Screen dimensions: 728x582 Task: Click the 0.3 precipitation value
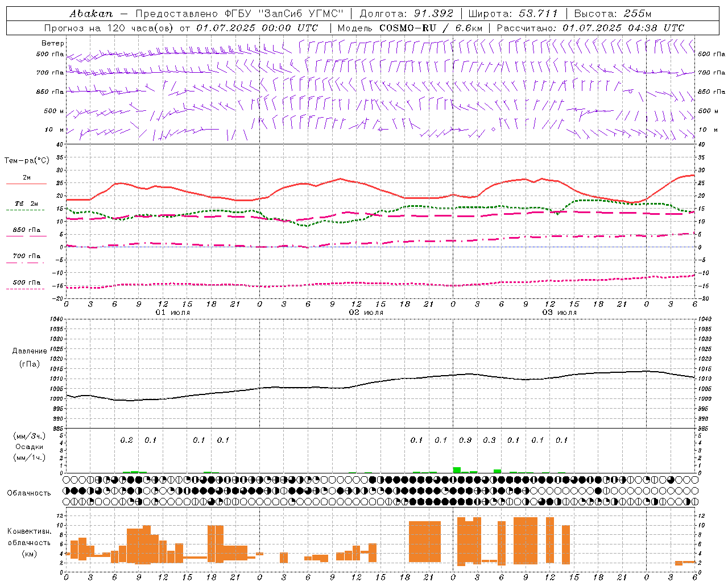[x=489, y=440]
